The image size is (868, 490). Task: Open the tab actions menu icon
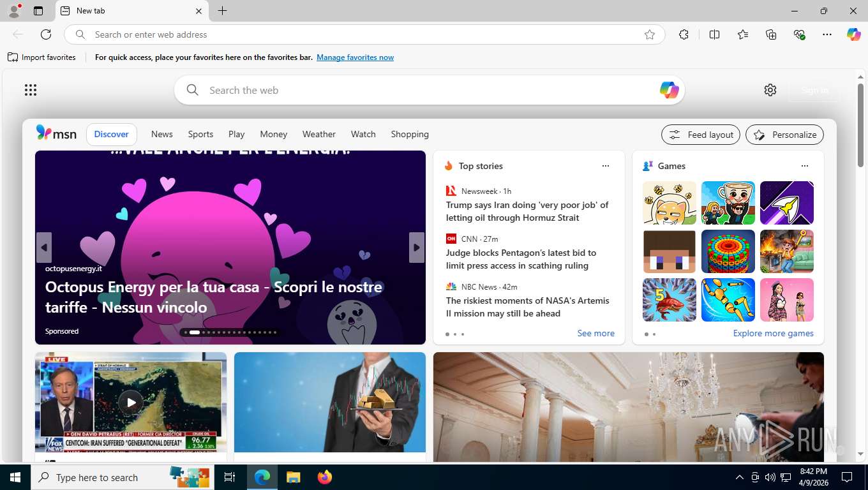click(x=38, y=11)
